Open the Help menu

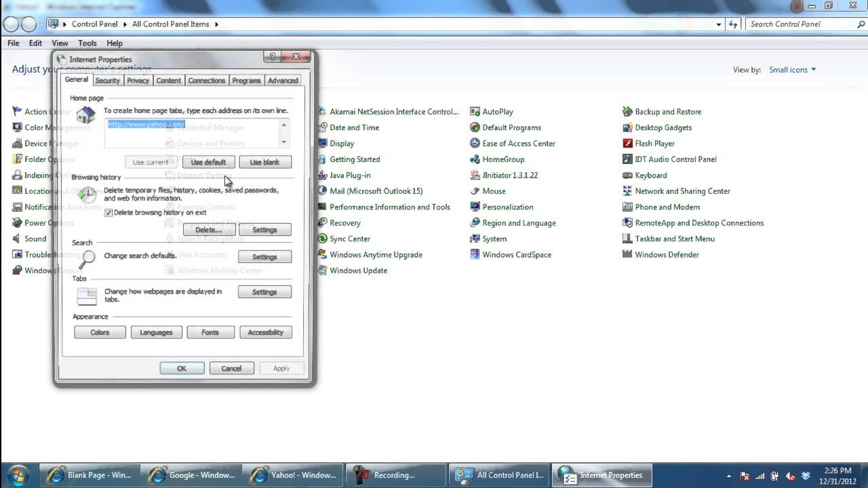pos(115,43)
